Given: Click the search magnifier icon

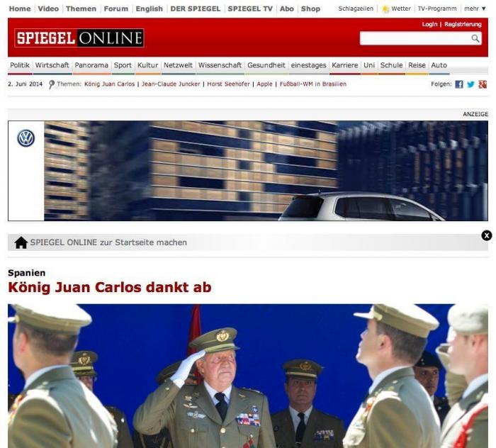Looking at the screenshot, I should tap(475, 38).
